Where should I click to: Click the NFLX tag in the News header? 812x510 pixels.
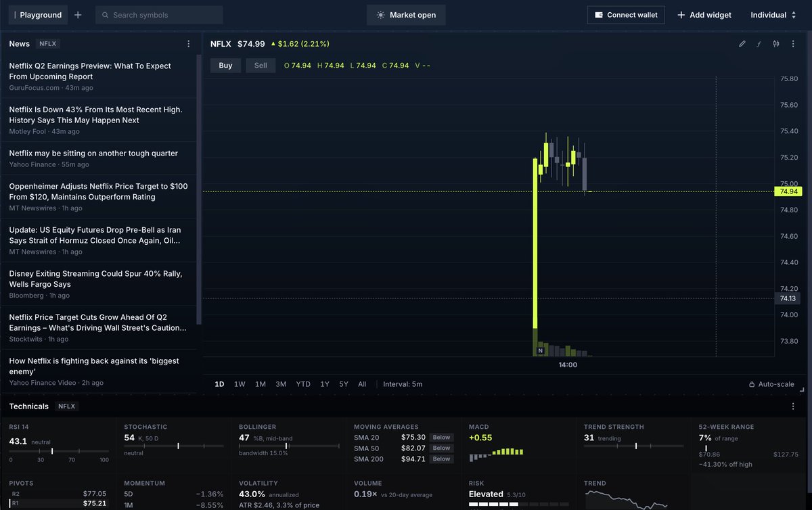pos(48,44)
